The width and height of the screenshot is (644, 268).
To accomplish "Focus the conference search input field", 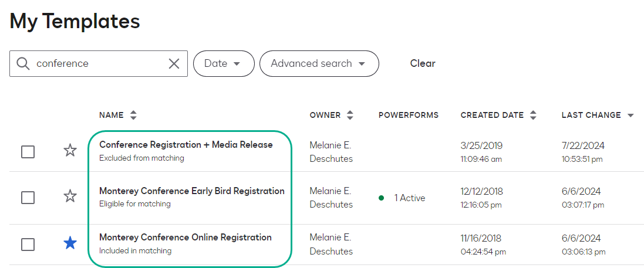I will (100, 63).
